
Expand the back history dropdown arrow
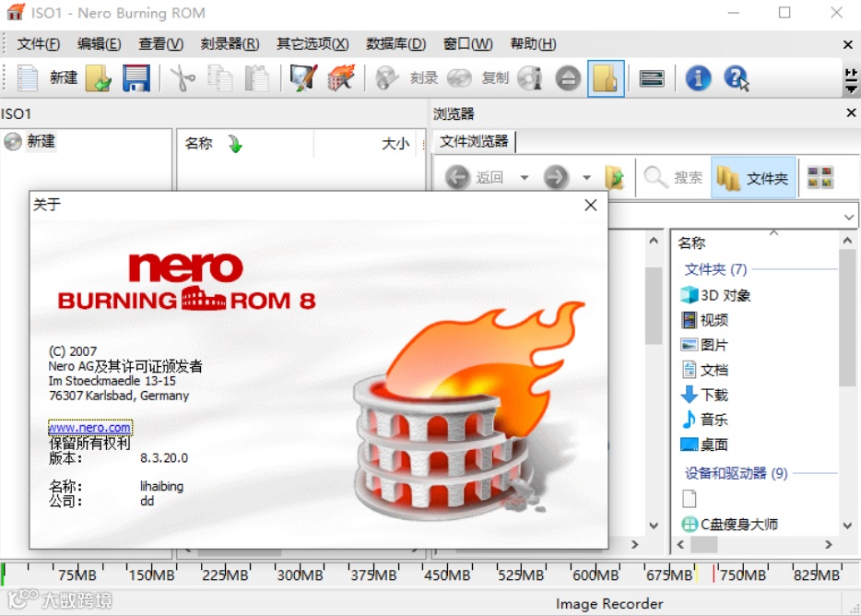tap(525, 177)
